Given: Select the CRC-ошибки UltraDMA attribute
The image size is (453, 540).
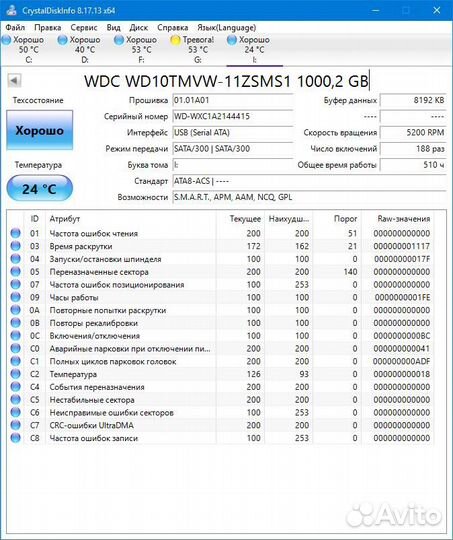Looking at the screenshot, I should pos(92,425).
